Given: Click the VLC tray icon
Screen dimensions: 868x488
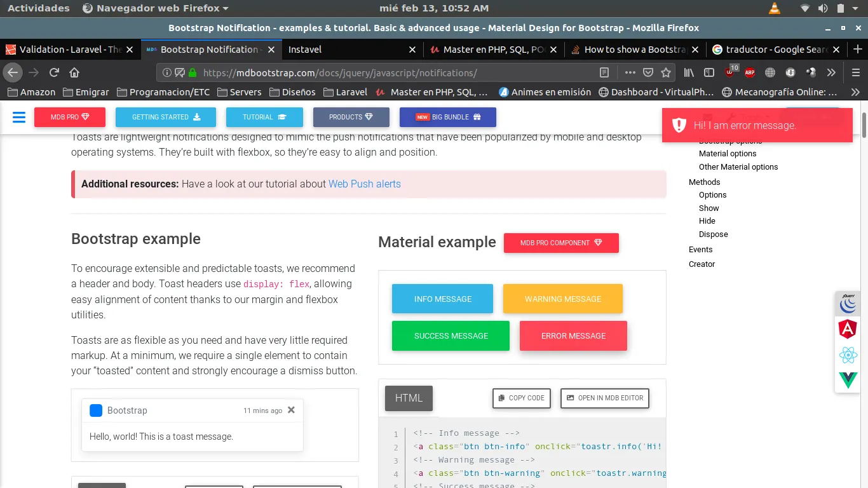Looking at the screenshot, I should tap(775, 8).
